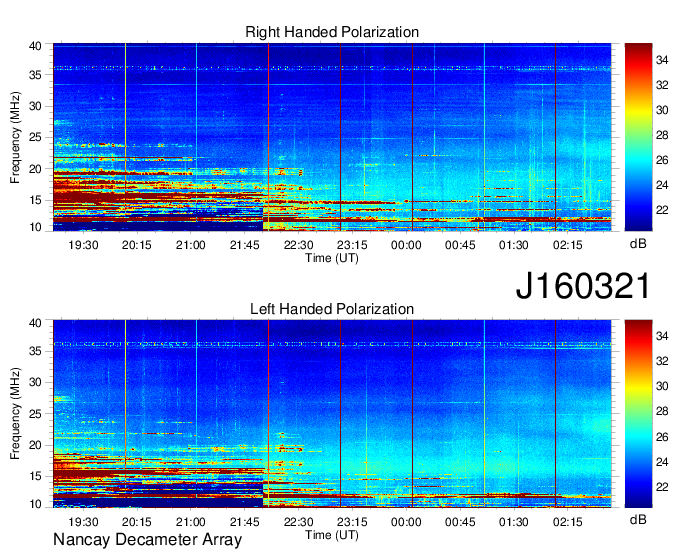
Task: Click "00:45" tick on Left Handed time axis
Action: [x=460, y=522]
